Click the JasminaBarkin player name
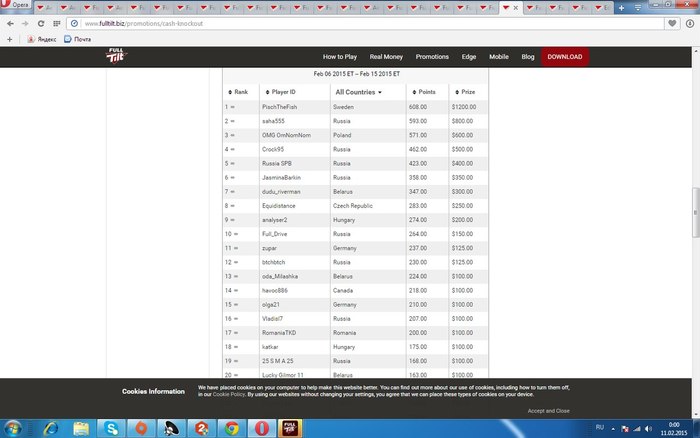700x438 pixels. point(281,178)
